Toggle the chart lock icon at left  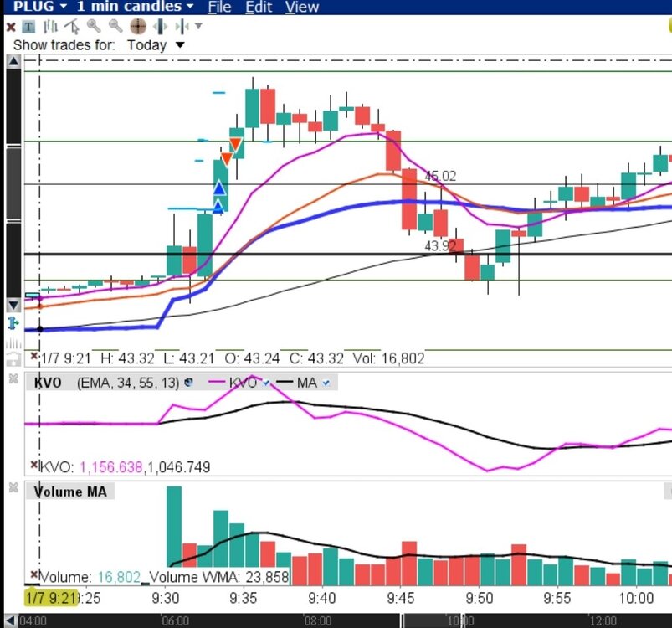coord(13,359)
